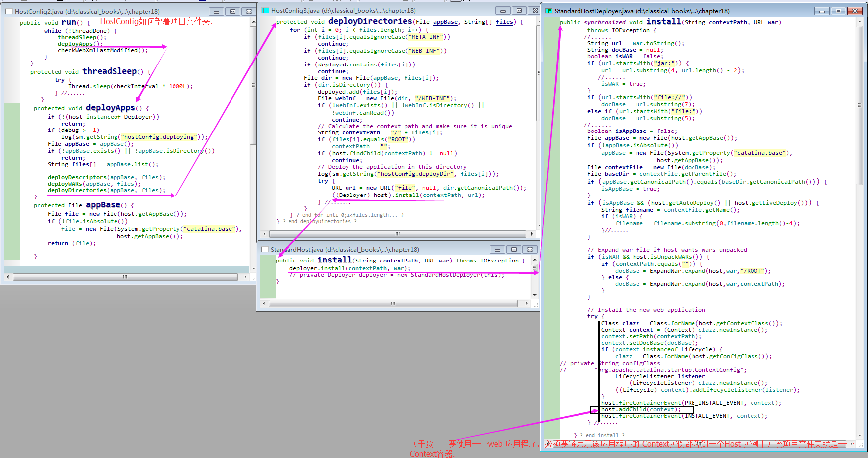Click scroll-down arrow in HostConfig2.java window

click(x=254, y=268)
